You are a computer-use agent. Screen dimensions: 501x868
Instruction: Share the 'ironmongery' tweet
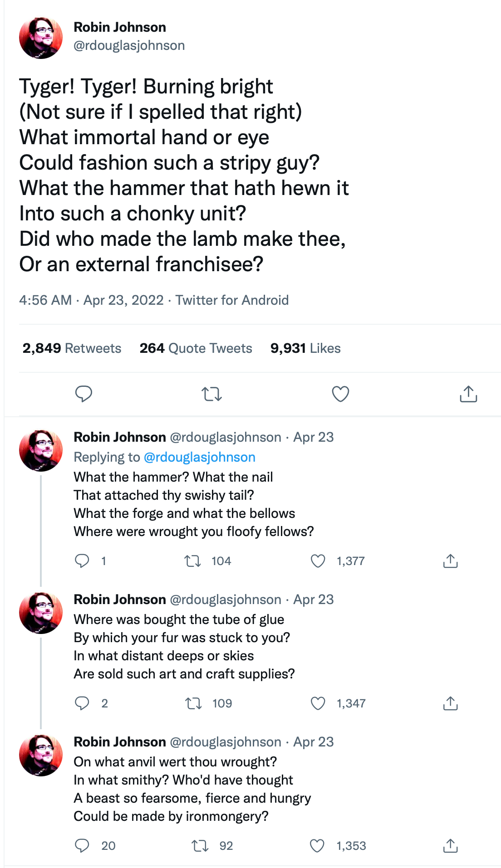click(x=450, y=846)
